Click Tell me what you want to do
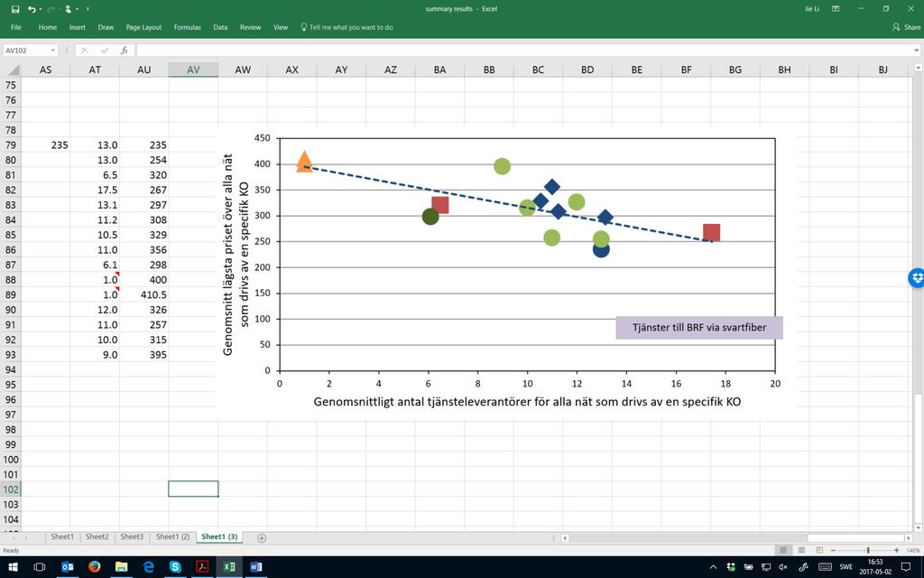The width and height of the screenshot is (924, 578). point(346,27)
